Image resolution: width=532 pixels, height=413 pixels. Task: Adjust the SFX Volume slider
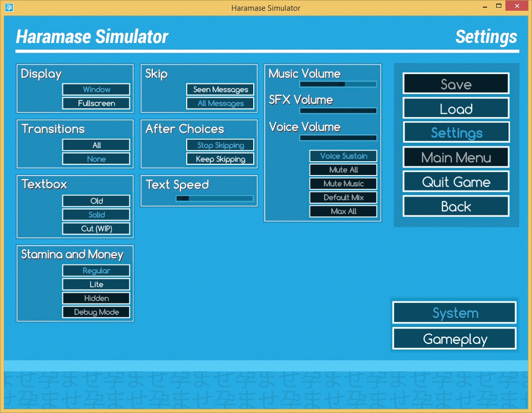[x=338, y=111]
